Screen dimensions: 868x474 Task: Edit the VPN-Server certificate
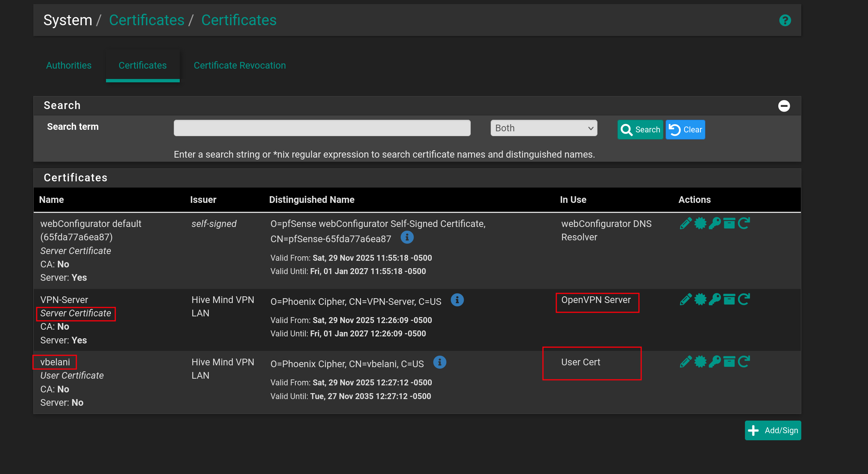pos(685,299)
